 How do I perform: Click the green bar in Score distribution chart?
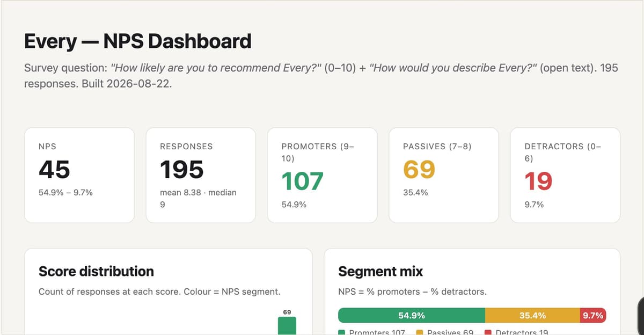(x=287, y=326)
